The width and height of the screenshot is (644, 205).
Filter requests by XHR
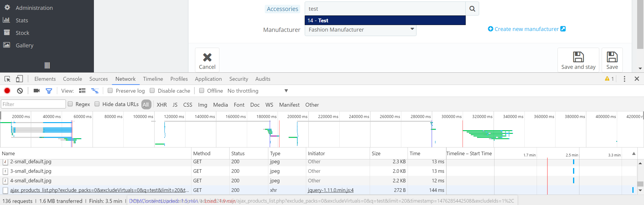(162, 105)
